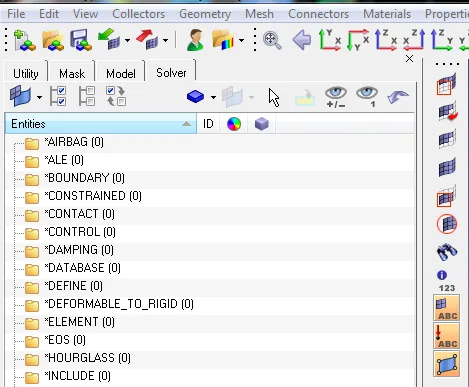This screenshot has height=387, width=469.
Task: Click the Open Model folder icon
Action: point(53,40)
